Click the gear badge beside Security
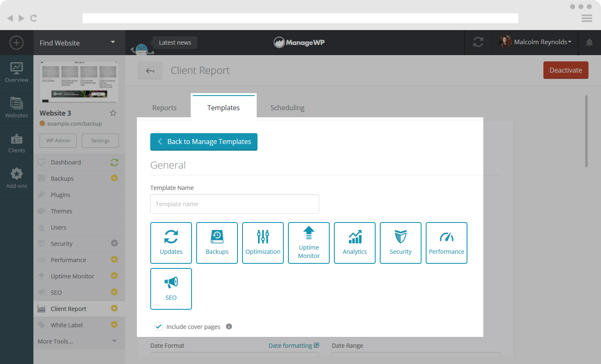 (114, 243)
